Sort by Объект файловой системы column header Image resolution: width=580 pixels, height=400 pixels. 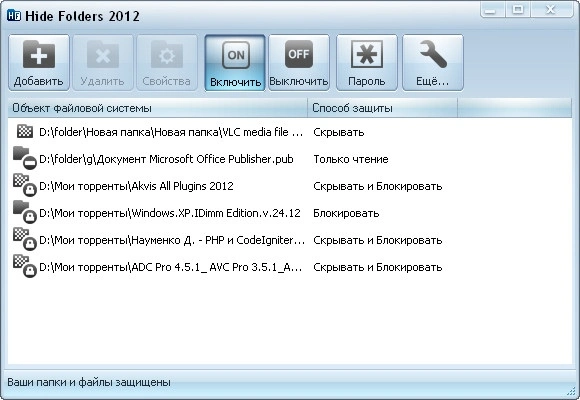pos(157,108)
